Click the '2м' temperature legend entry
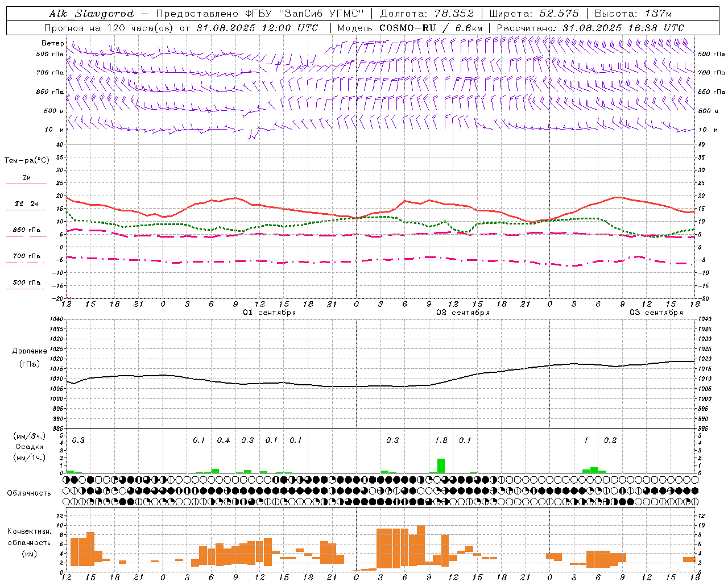The height and width of the screenshot is (582, 728). point(27,177)
